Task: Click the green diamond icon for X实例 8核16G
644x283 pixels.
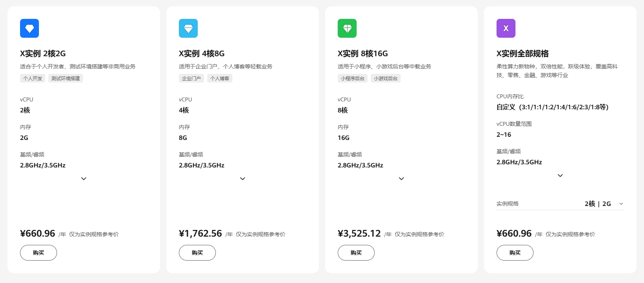Action: (x=347, y=28)
